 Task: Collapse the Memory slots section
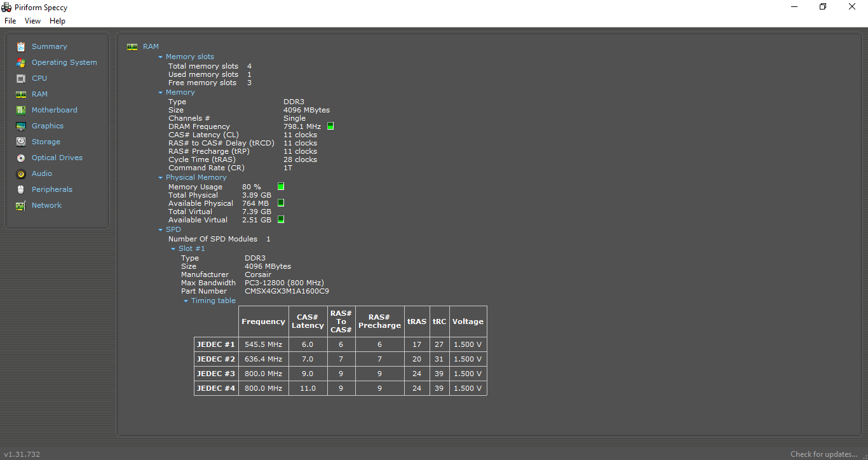[x=161, y=57]
